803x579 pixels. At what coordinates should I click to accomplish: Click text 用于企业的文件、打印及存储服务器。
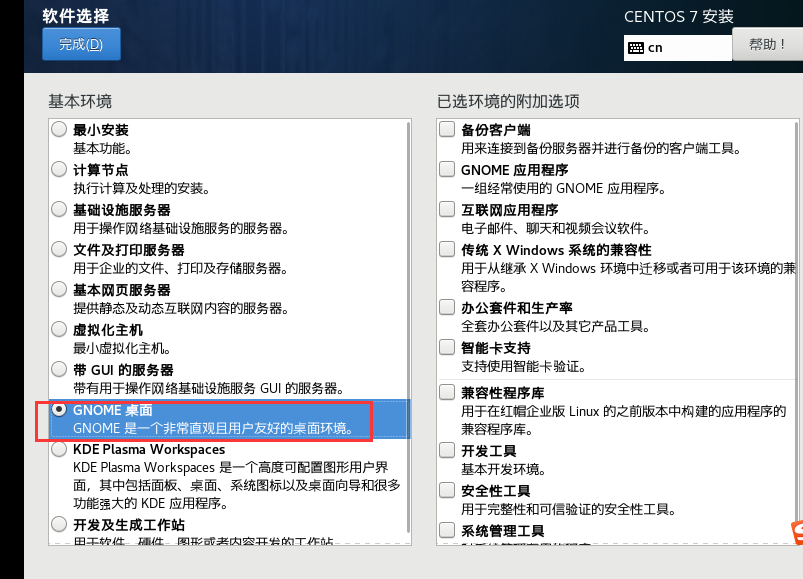click(181, 268)
